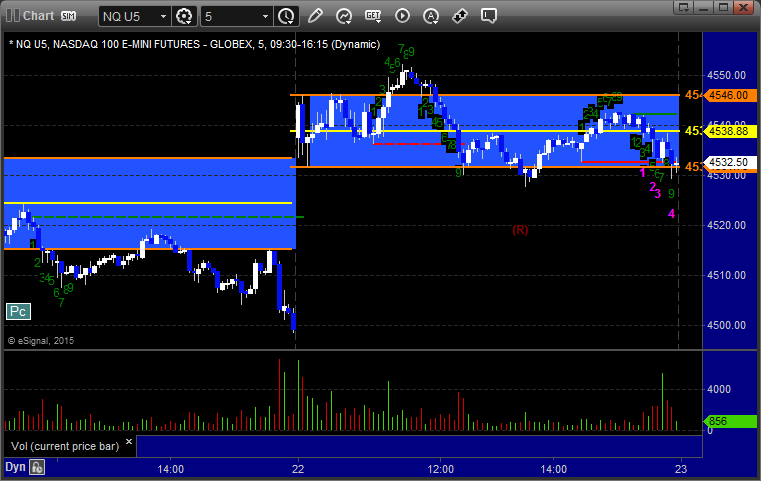
Task: Click the 4500.00 price axis label
Action: pyautogui.click(x=727, y=325)
